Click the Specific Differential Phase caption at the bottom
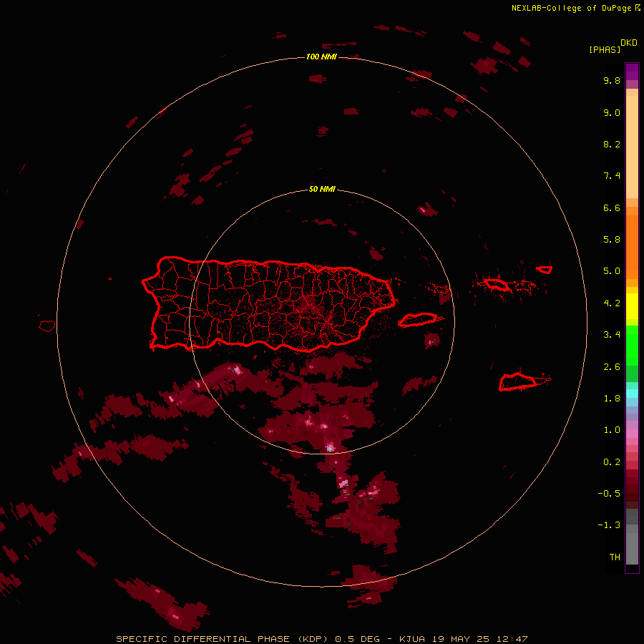 tap(321, 639)
